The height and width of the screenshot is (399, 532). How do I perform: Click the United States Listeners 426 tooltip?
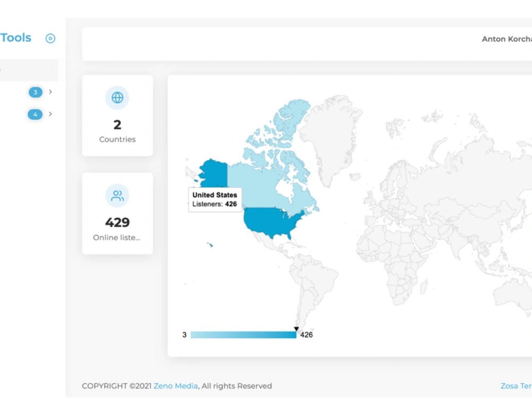[x=215, y=199]
